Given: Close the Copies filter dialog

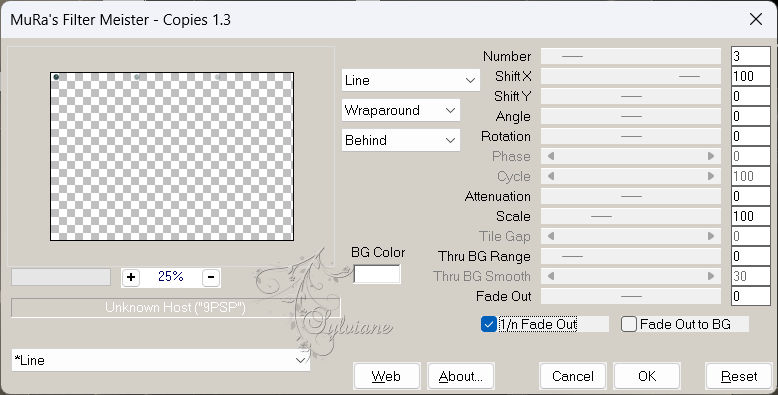Looking at the screenshot, I should (756, 19).
